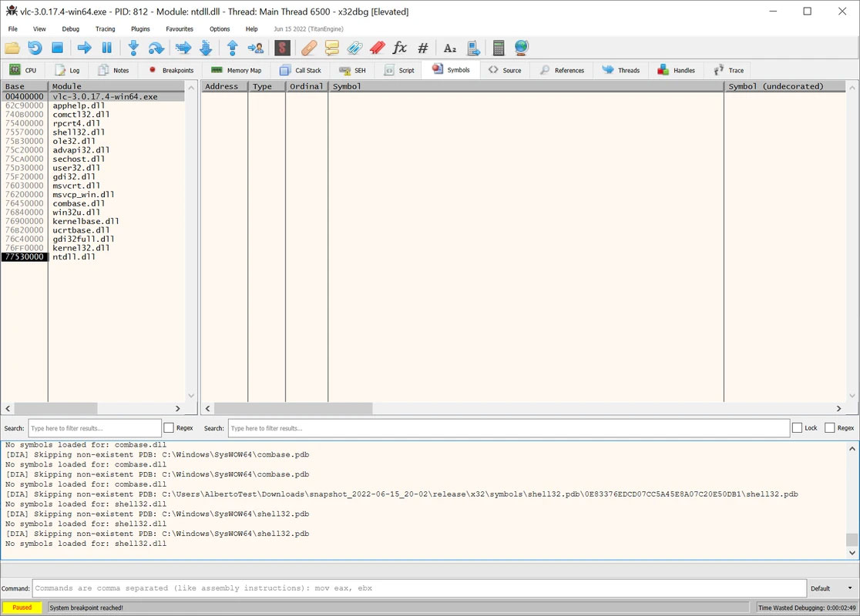Toggle Regex checkbox for symbol search
Image resolution: width=860 pixels, height=616 pixels.
[830, 428]
